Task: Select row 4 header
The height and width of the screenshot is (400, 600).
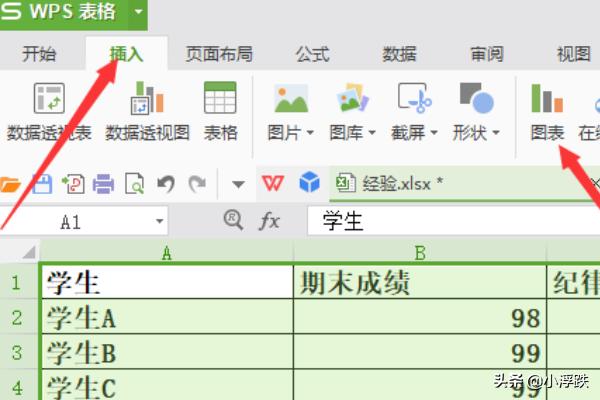Action: [16, 386]
